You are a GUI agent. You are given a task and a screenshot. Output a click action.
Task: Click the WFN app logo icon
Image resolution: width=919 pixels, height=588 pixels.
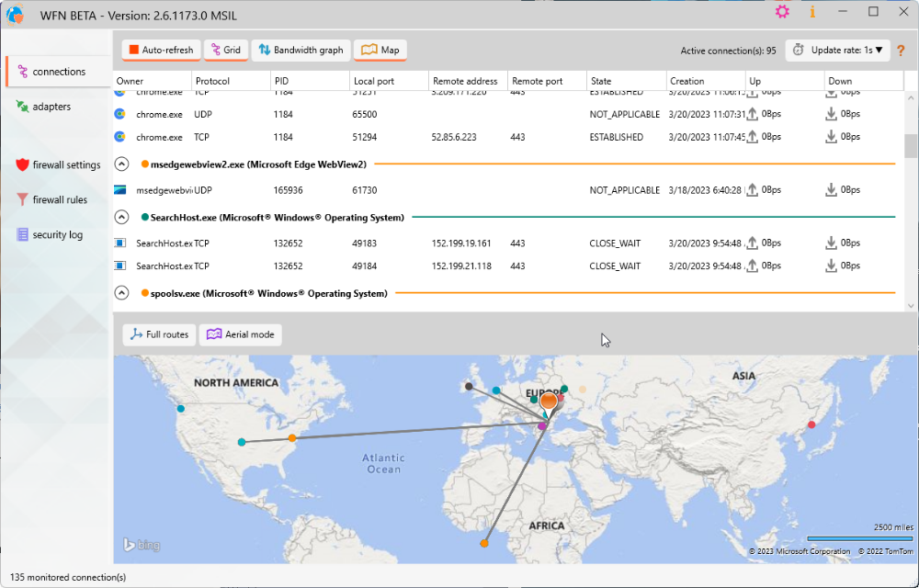(x=16, y=14)
